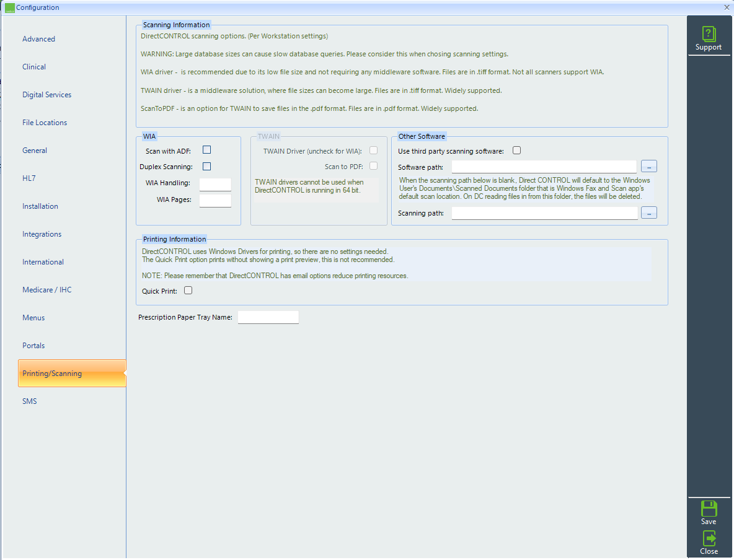Click the Software path text field
The height and width of the screenshot is (560, 734).
(544, 167)
